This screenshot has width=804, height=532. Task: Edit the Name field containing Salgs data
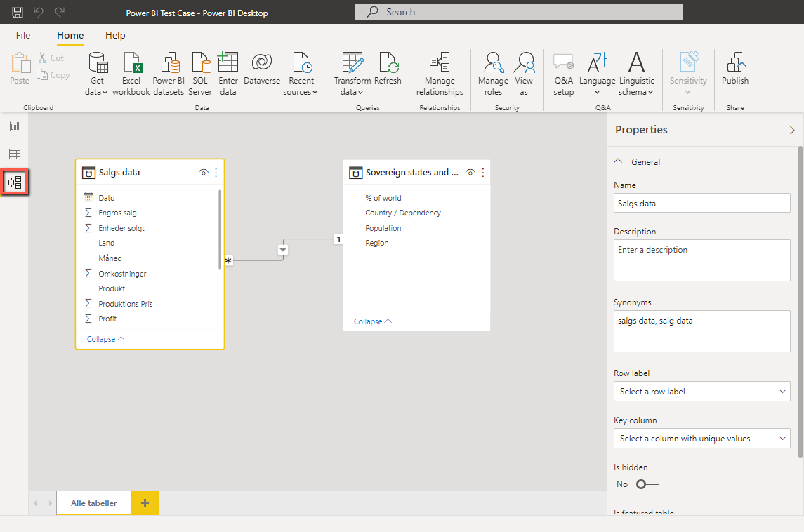tap(701, 203)
